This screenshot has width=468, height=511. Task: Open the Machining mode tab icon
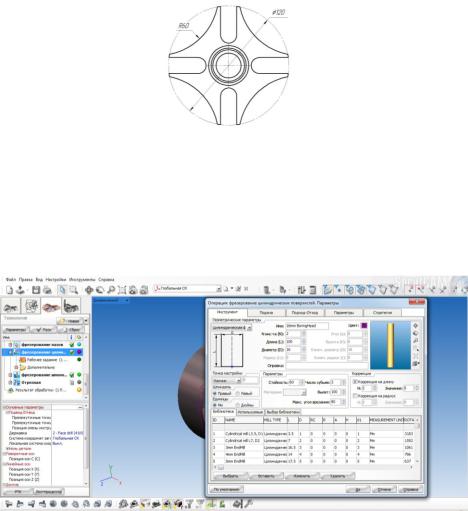31,306
